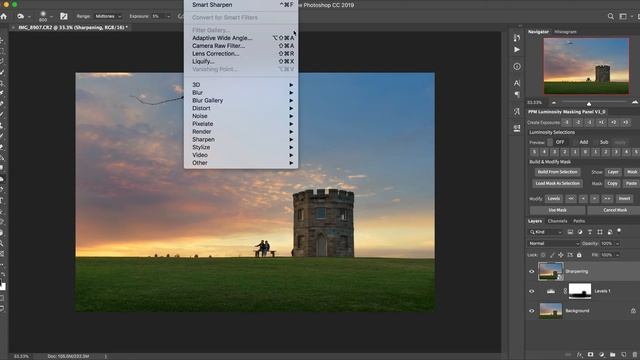Switch to the Channels tab
The image size is (640, 360).
coord(557,221)
